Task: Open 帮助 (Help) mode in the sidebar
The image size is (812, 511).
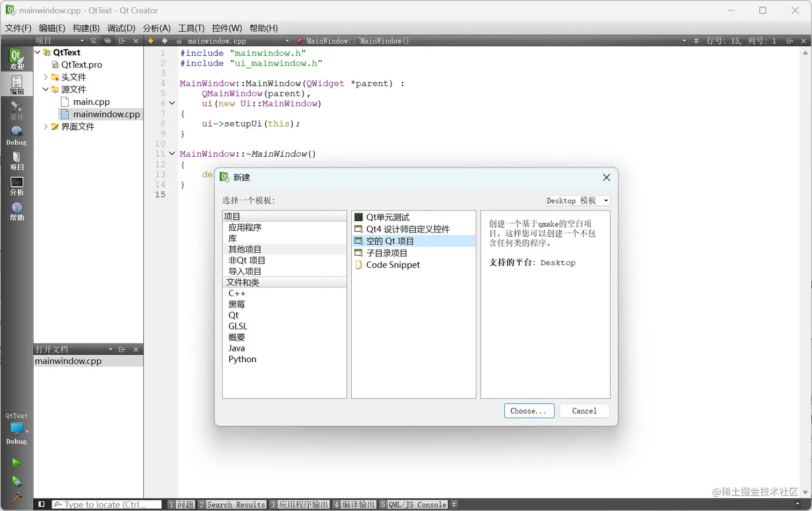Action: click(x=17, y=211)
